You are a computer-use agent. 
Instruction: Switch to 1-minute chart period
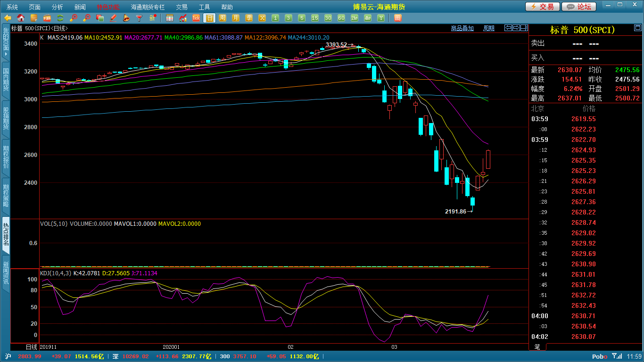275,18
